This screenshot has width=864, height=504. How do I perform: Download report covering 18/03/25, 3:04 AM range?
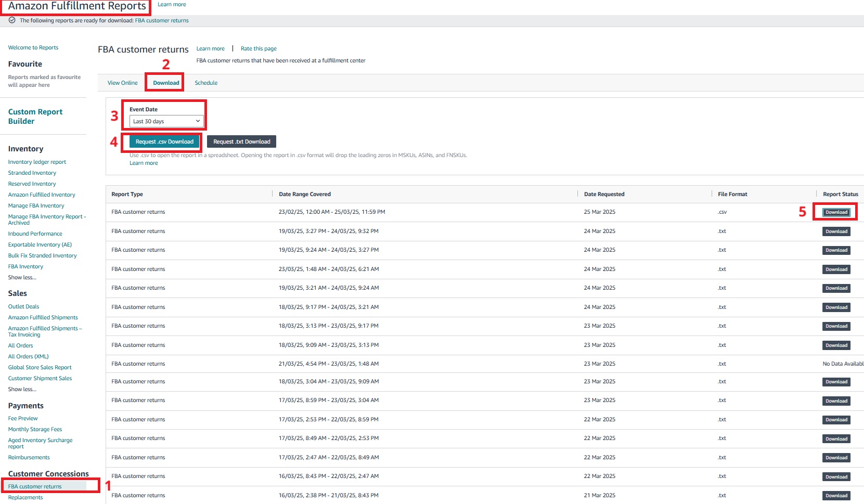tap(836, 382)
